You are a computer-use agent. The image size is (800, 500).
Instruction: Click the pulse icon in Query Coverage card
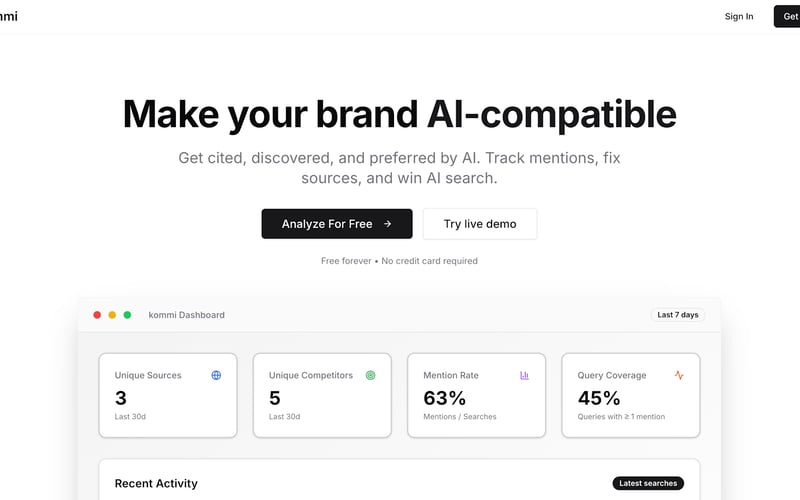(679, 376)
